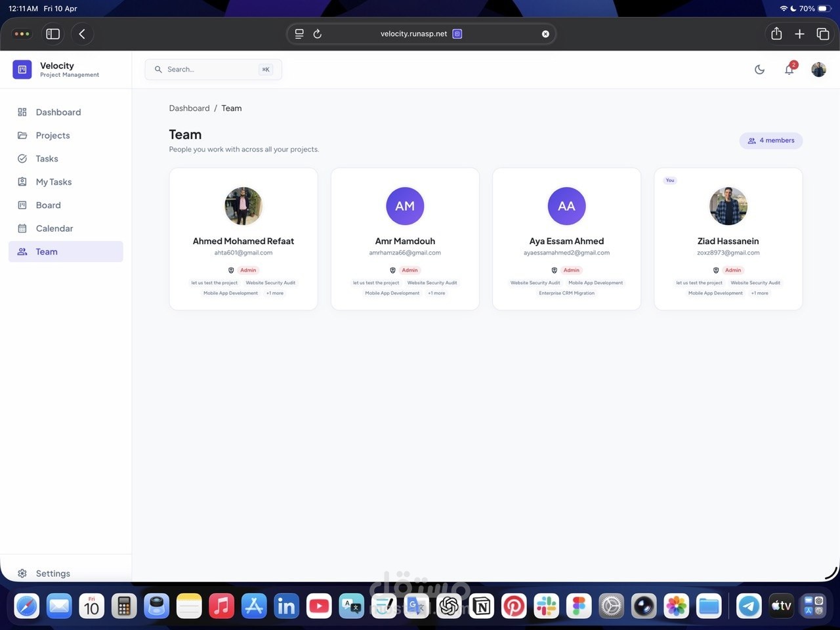Image resolution: width=840 pixels, height=630 pixels.
Task: Show the tab overview button
Action: (x=822, y=34)
